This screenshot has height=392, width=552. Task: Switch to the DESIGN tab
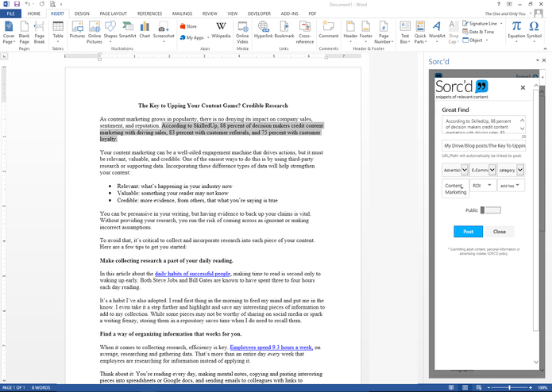[82, 13]
